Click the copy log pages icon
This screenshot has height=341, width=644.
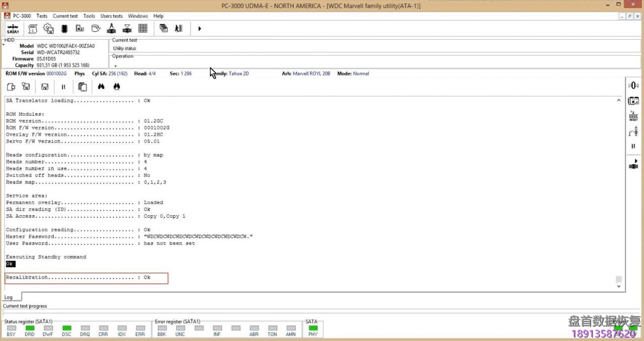coord(83,87)
